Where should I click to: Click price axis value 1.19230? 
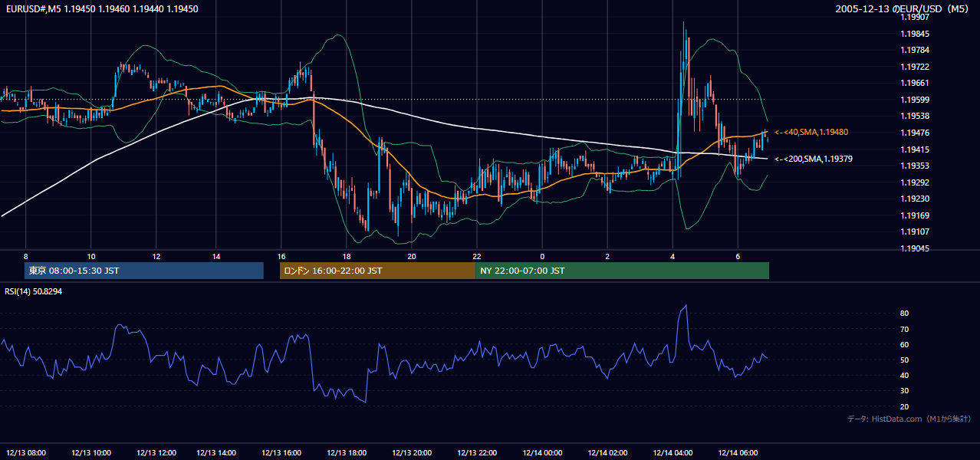pos(915,199)
